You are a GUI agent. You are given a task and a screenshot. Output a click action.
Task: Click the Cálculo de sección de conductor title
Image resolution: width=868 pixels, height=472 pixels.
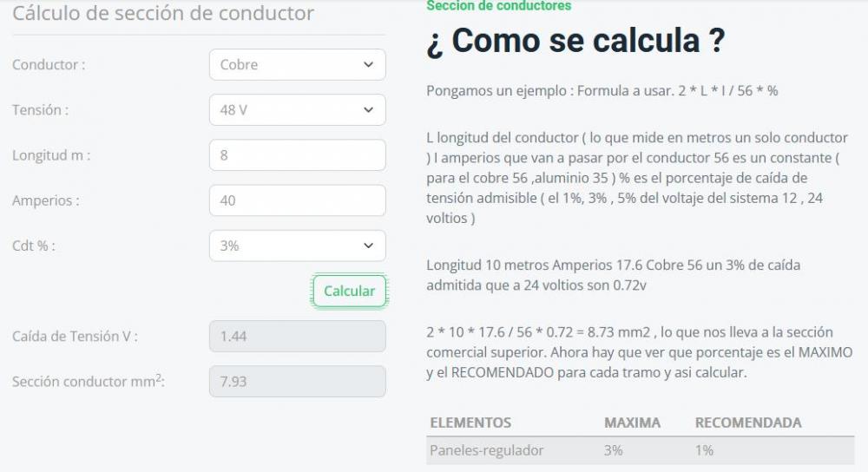[163, 13]
